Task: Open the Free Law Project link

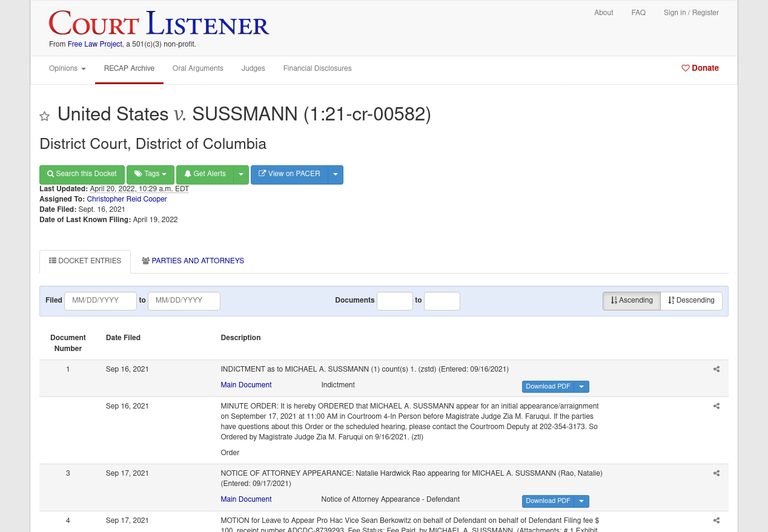Action: [95, 44]
